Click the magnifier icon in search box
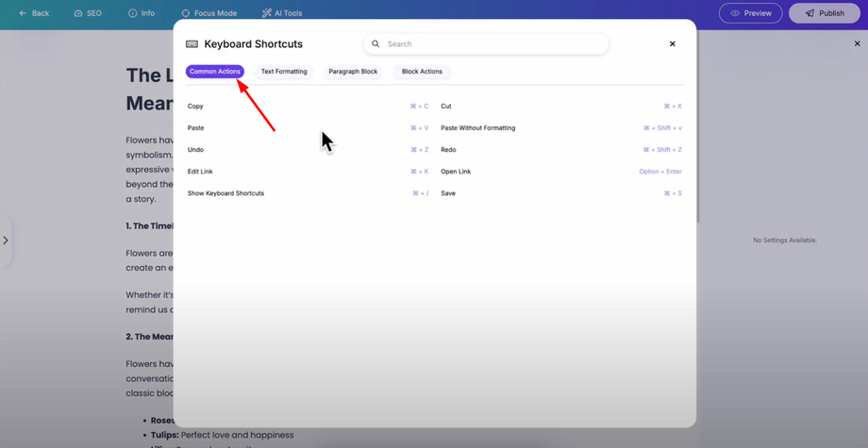Screen dimensions: 868x448 [x=376, y=43]
